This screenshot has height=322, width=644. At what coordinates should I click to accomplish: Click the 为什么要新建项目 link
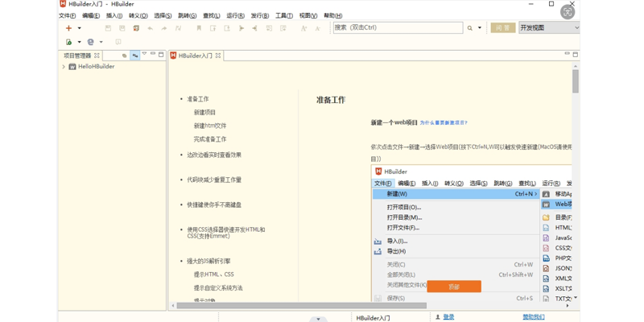443,123
